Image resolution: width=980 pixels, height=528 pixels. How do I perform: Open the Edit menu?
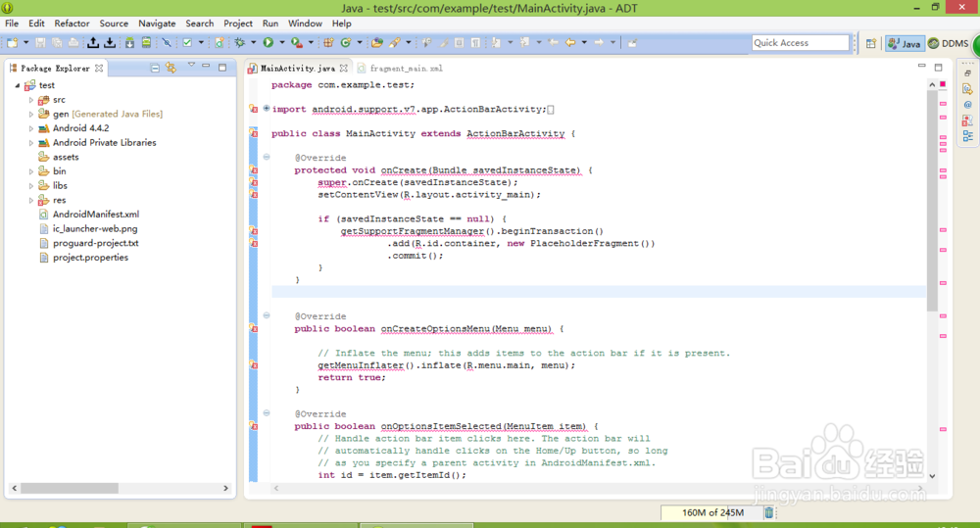tap(36, 24)
